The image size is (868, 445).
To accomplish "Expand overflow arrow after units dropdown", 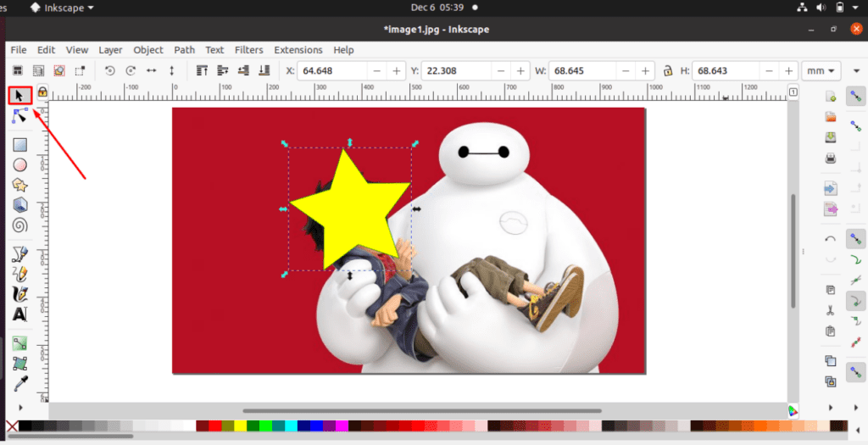I will pyautogui.click(x=856, y=71).
